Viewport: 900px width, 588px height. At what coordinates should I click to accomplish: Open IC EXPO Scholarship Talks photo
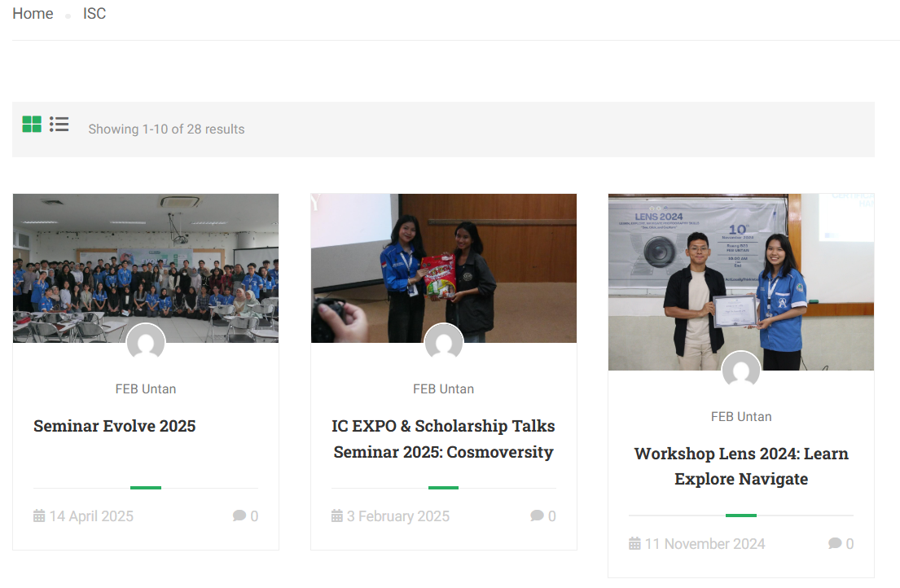click(444, 268)
